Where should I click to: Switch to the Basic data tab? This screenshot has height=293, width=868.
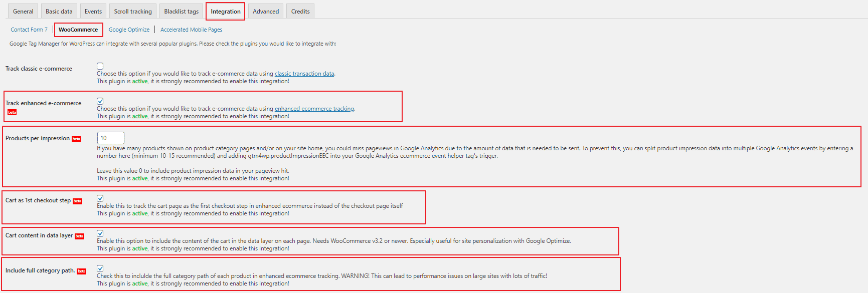(x=59, y=12)
